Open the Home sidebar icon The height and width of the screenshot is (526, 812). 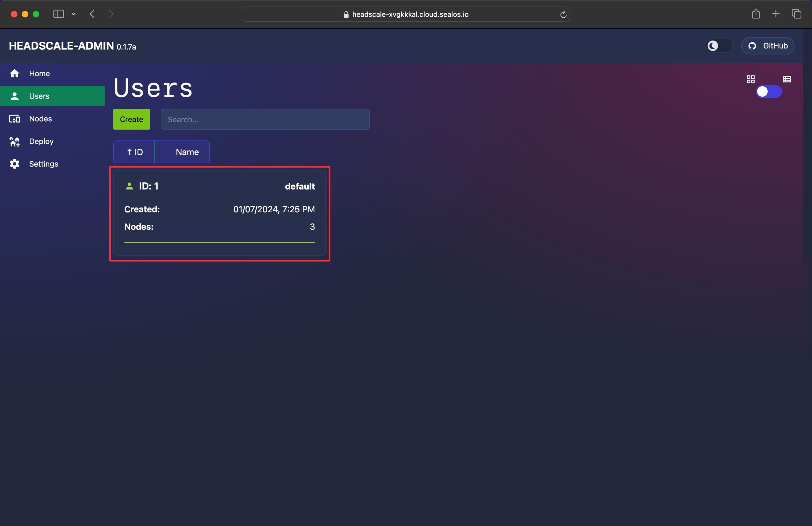(x=14, y=73)
